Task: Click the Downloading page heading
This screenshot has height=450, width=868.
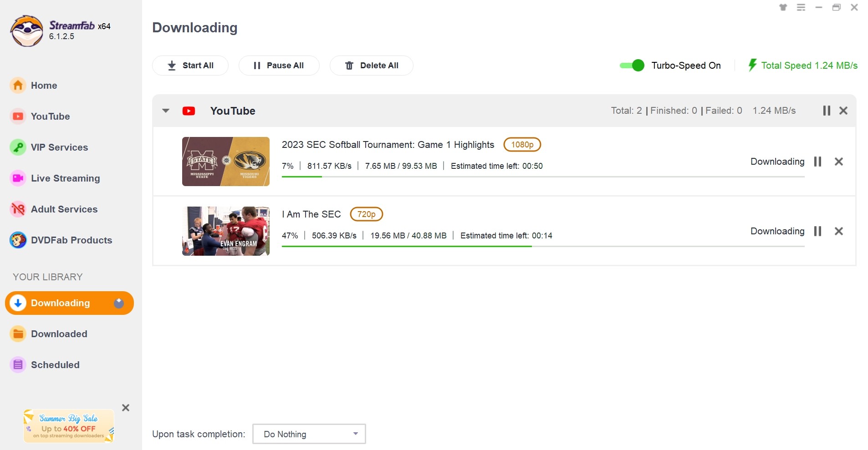Action: pyautogui.click(x=195, y=28)
